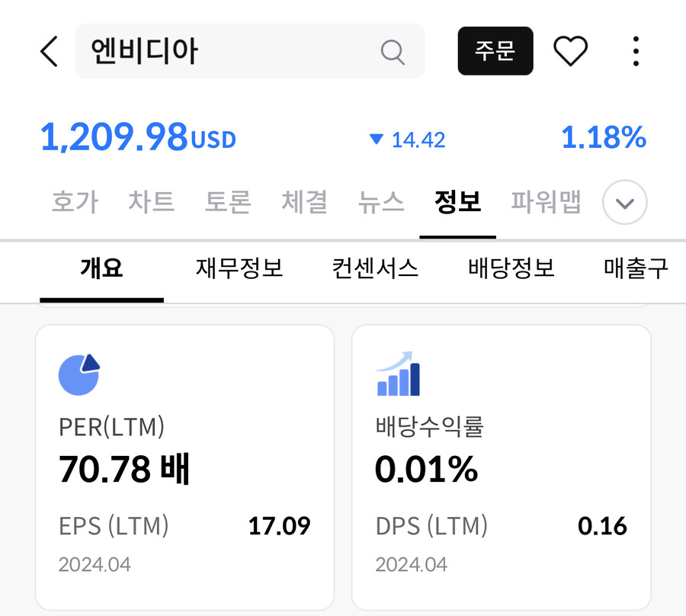Switch to the 차트 tab
This screenshot has width=686, height=616.
pos(151,202)
